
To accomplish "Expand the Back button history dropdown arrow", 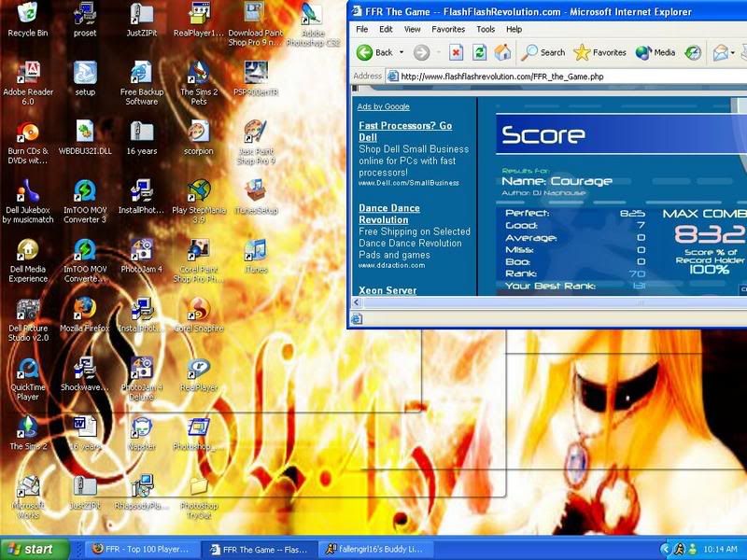I will tap(402, 52).
